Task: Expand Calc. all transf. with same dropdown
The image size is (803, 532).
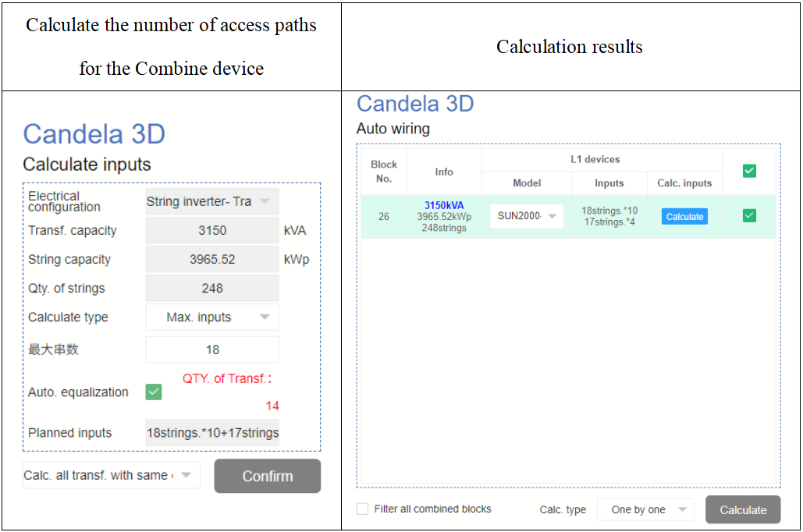Action: pos(111,476)
